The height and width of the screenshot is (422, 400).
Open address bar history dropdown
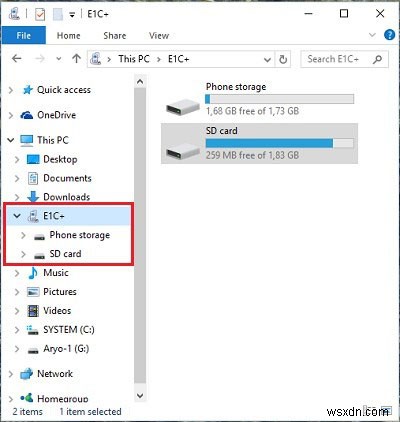tap(267, 60)
